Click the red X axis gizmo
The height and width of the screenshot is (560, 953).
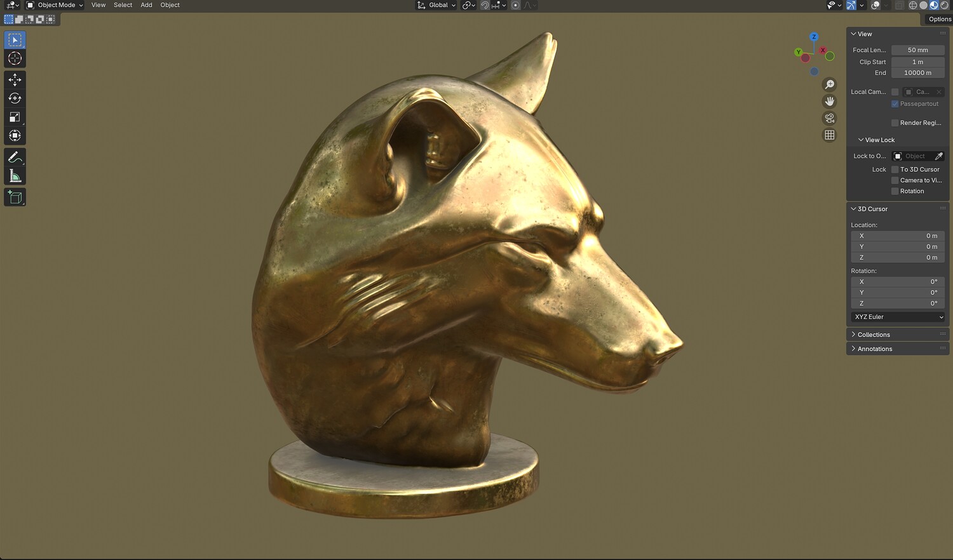pos(823,50)
